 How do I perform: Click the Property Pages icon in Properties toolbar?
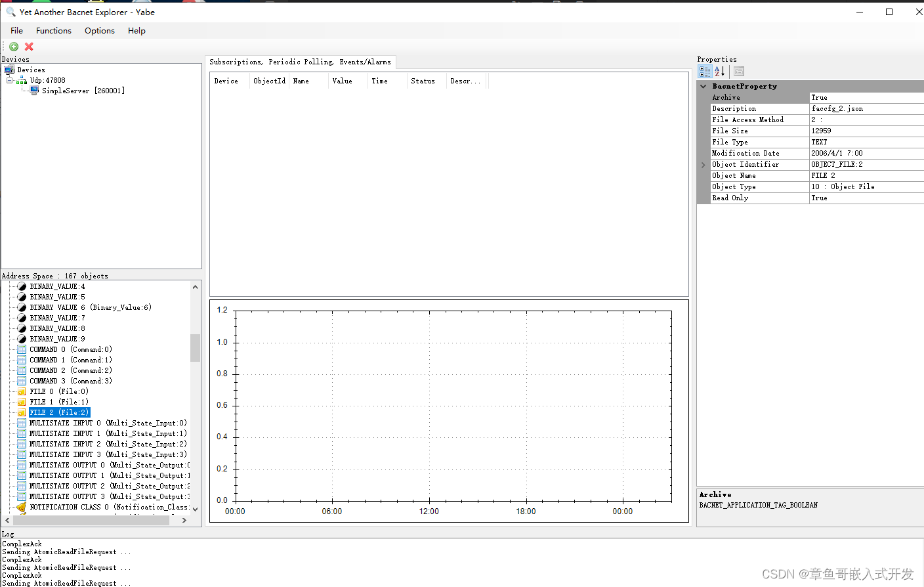point(738,71)
